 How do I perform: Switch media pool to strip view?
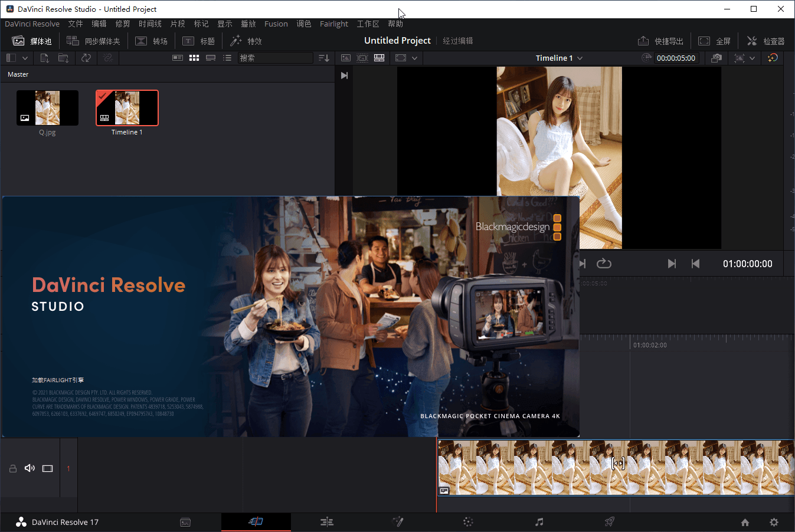click(x=211, y=58)
